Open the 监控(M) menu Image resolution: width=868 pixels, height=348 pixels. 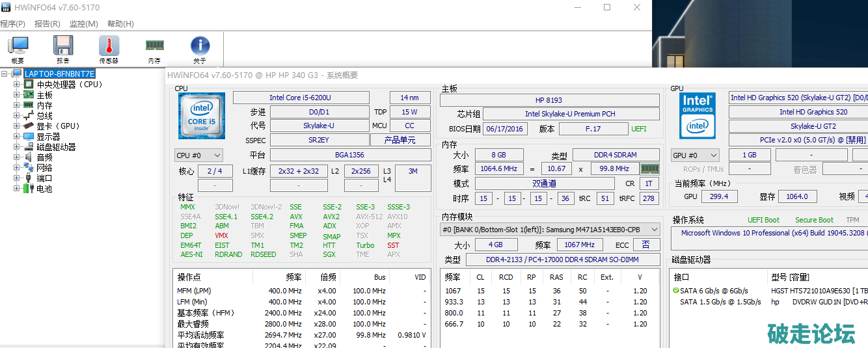point(83,24)
